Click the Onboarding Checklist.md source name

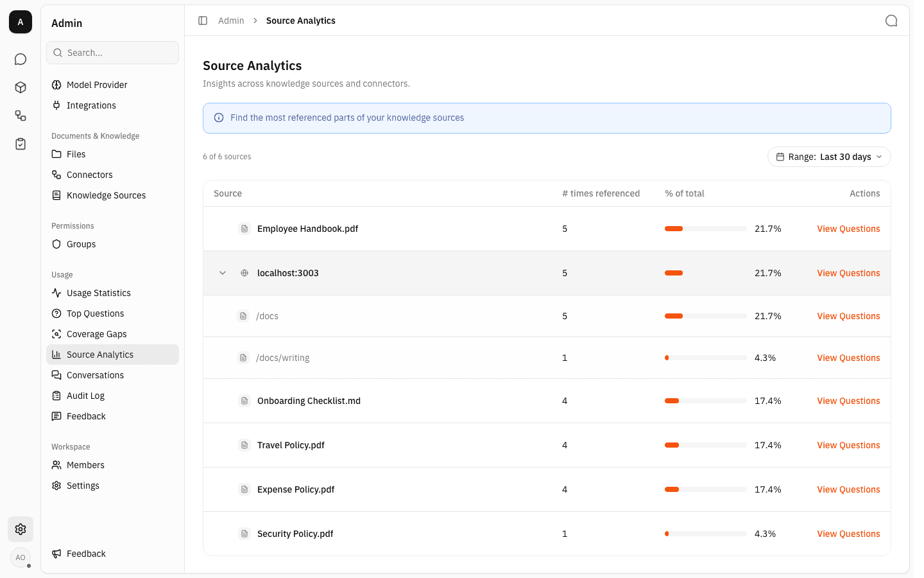309,401
